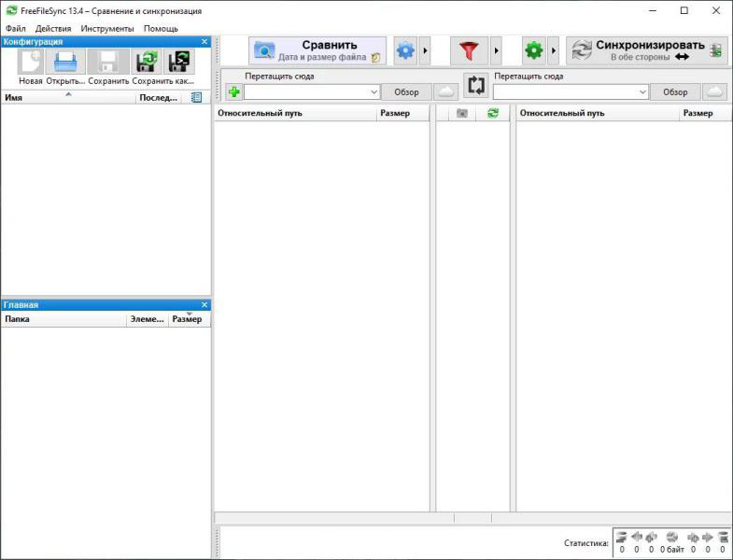Click 0 байт statistics value
This screenshot has height=560, width=733.
pyautogui.click(x=671, y=550)
